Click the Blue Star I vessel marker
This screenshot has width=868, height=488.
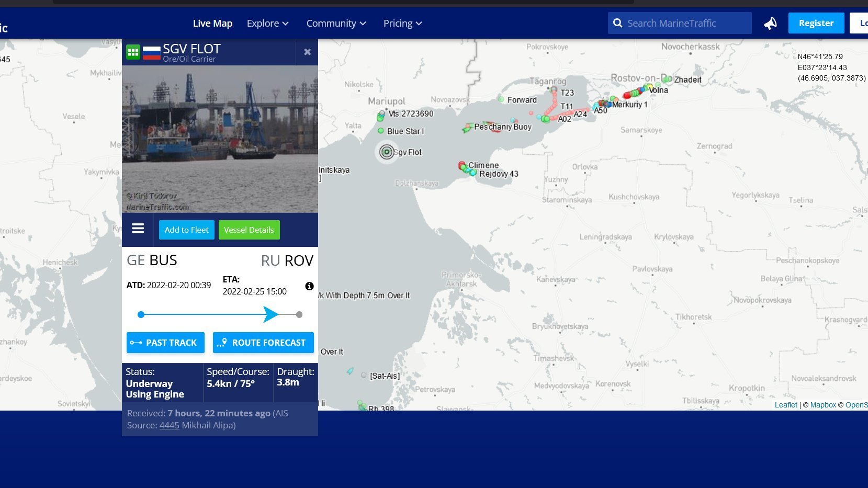pos(381,131)
